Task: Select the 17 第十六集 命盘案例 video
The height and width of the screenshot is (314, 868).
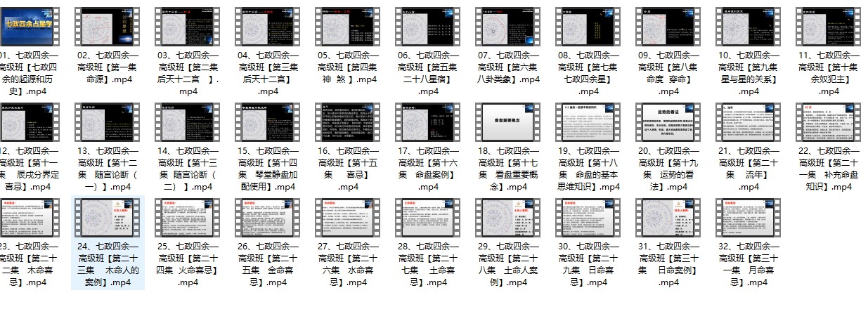Action: (x=428, y=122)
